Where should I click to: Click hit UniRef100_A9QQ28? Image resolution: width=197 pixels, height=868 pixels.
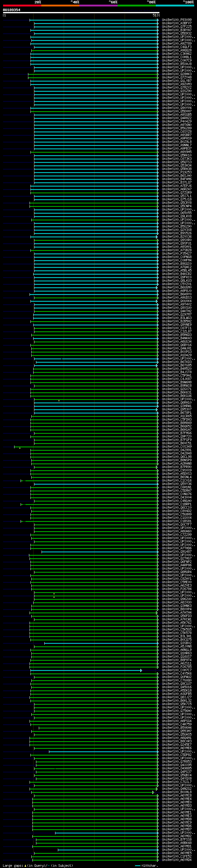[x=177, y=50]
